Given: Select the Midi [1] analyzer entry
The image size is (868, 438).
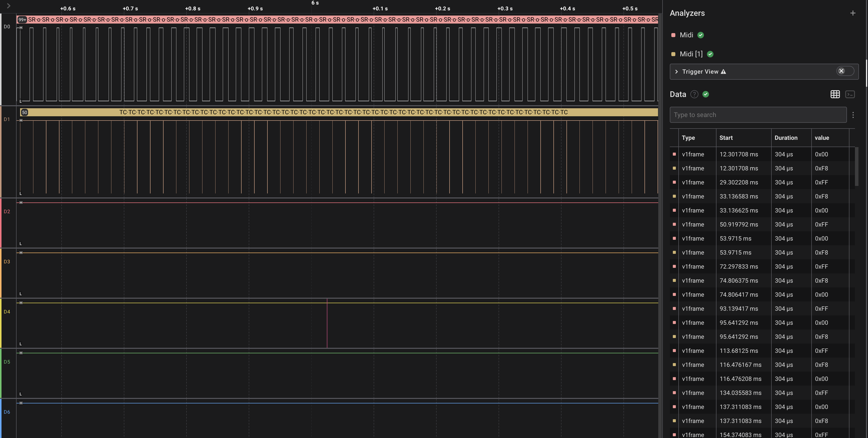Looking at the screenshot, I should [x=691, y=54].
